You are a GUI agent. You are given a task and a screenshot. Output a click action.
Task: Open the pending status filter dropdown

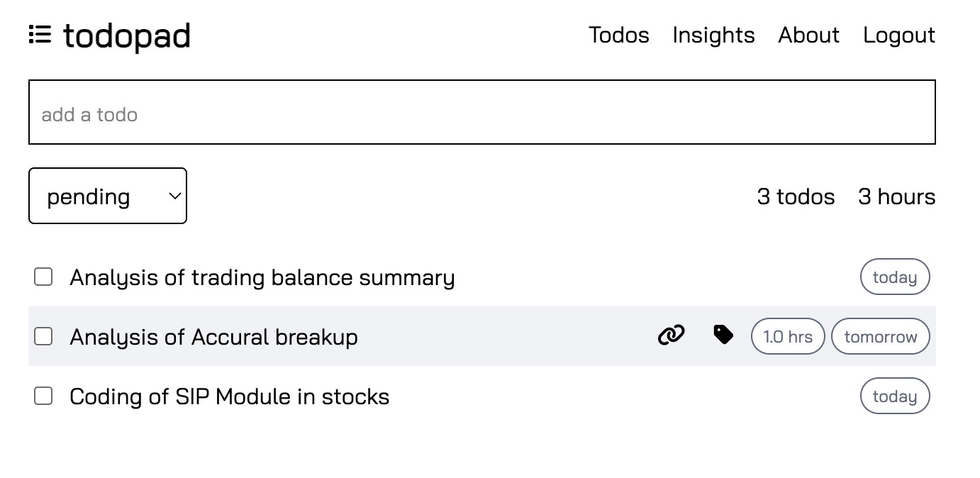tap(108, 196)
